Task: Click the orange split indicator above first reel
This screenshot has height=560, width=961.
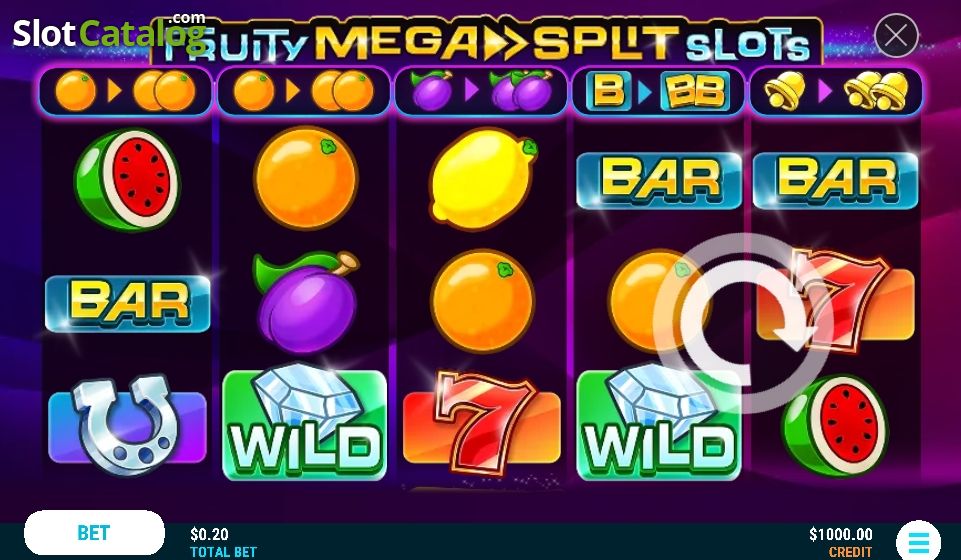Action: coord(126,91)
